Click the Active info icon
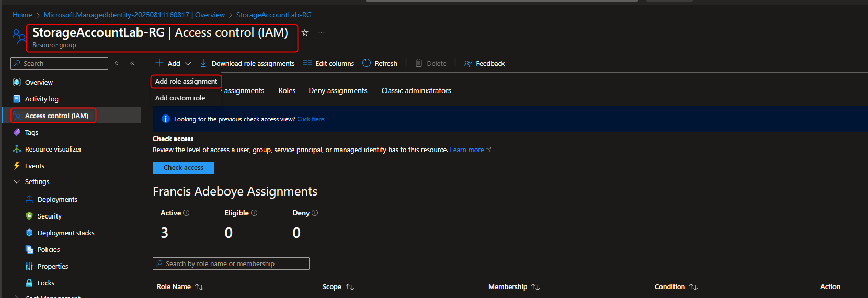 click(x=186, y=213)
